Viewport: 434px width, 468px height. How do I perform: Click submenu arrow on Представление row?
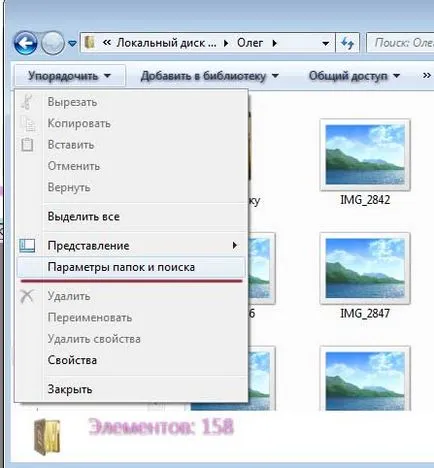(x=235, y=245)
